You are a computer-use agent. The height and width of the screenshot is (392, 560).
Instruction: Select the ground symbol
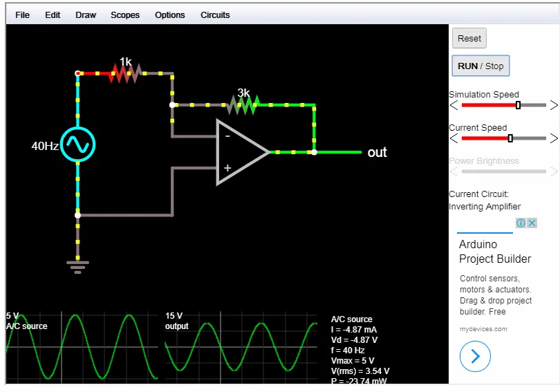78,267
